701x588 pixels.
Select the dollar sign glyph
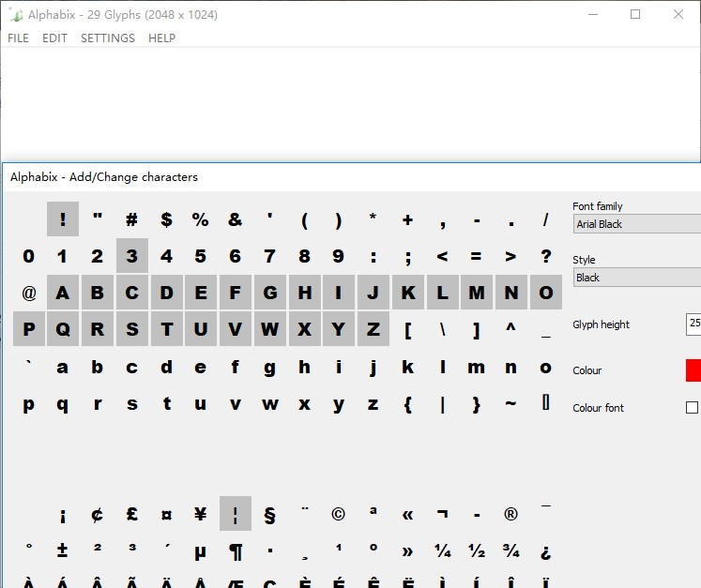pos(166,219)
